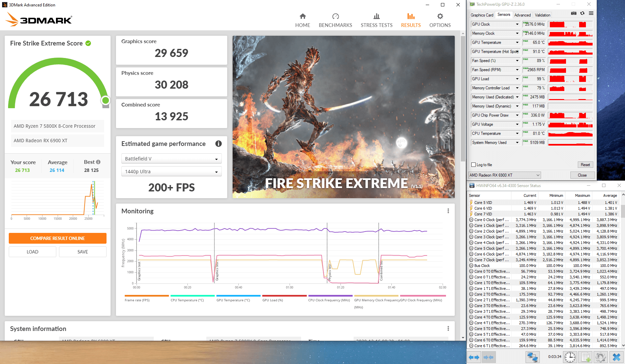Open the RESULTS section in 3DMark
Screen dimensions: 625x364
pos(411,20)
